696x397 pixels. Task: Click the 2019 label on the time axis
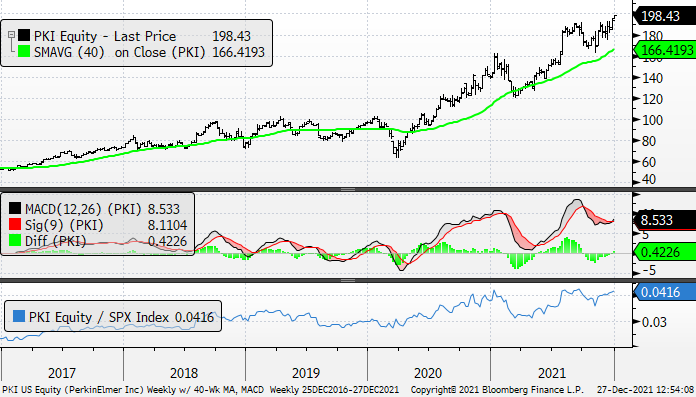[306, 373]
